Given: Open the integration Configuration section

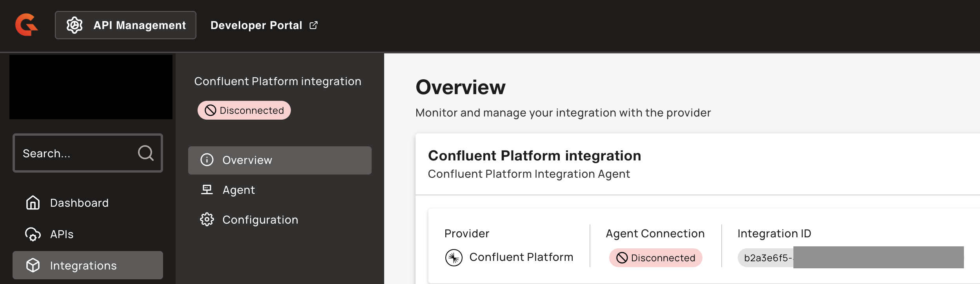Looking at the screenshot, I should (x=260, y=220).
